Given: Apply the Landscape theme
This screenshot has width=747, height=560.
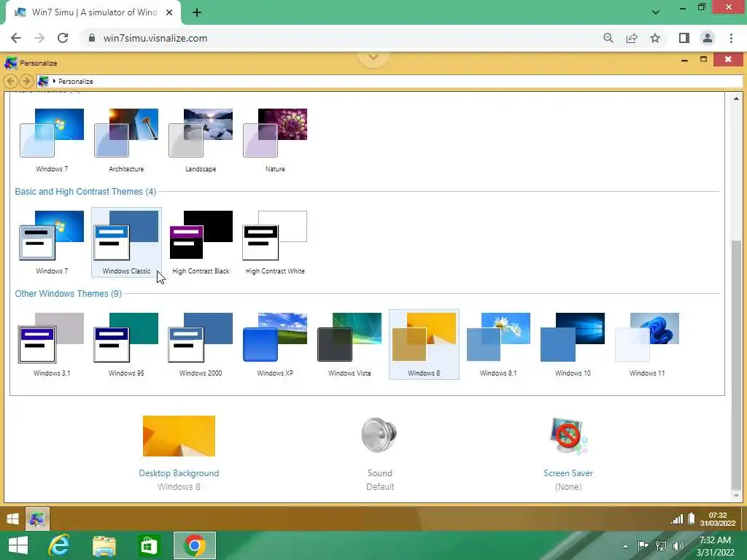Looking at the screenshot, I should [x=201, y=133].
